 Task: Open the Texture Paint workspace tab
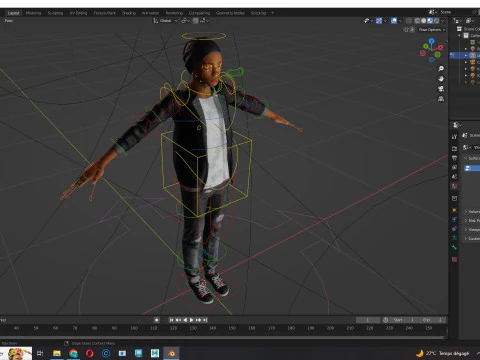(x=104, y=13)
